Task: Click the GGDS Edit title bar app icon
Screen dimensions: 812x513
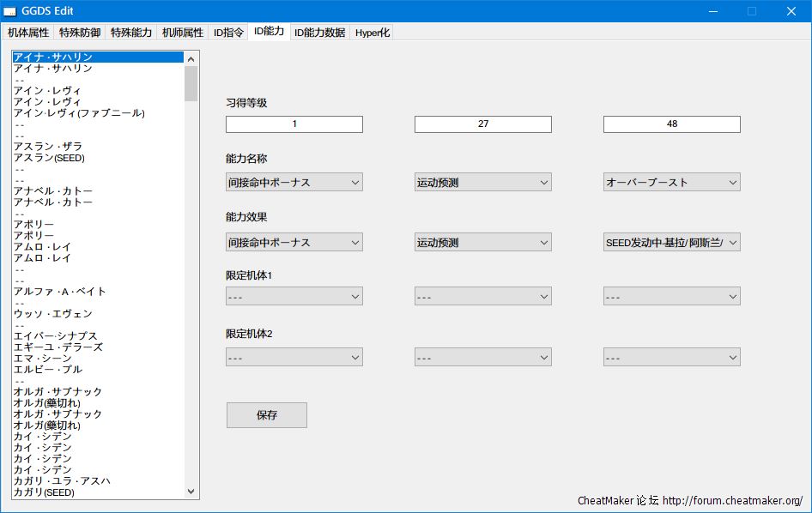Action: (10, 11)
